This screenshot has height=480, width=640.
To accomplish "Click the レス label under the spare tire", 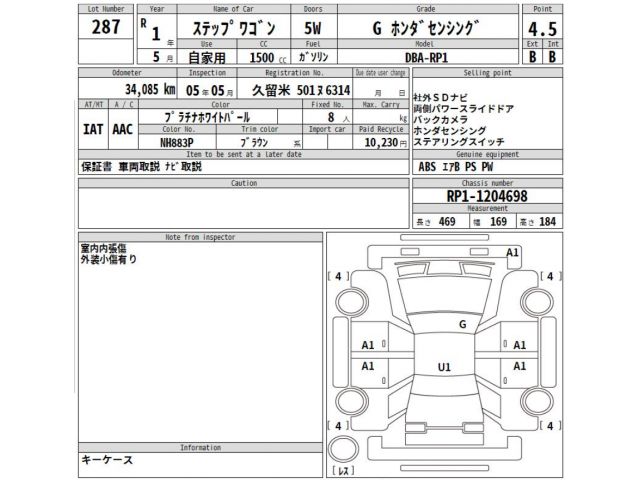I will (x=343, y=469).
